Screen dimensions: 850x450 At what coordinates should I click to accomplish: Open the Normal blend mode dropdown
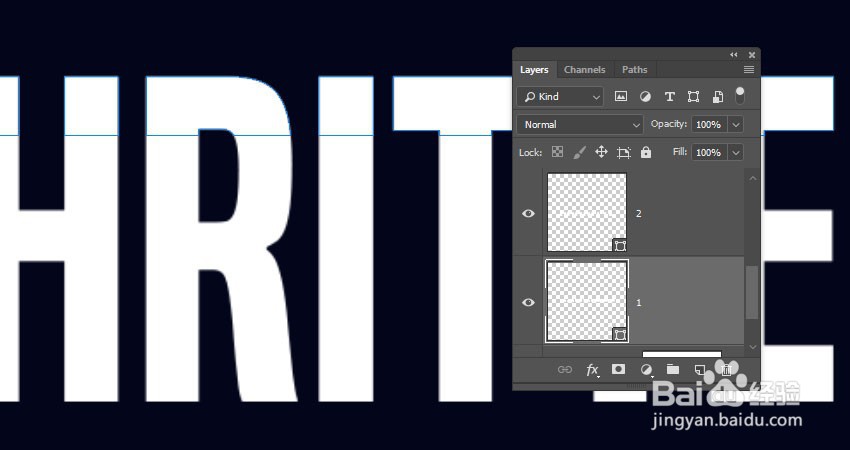pos(580,125)
